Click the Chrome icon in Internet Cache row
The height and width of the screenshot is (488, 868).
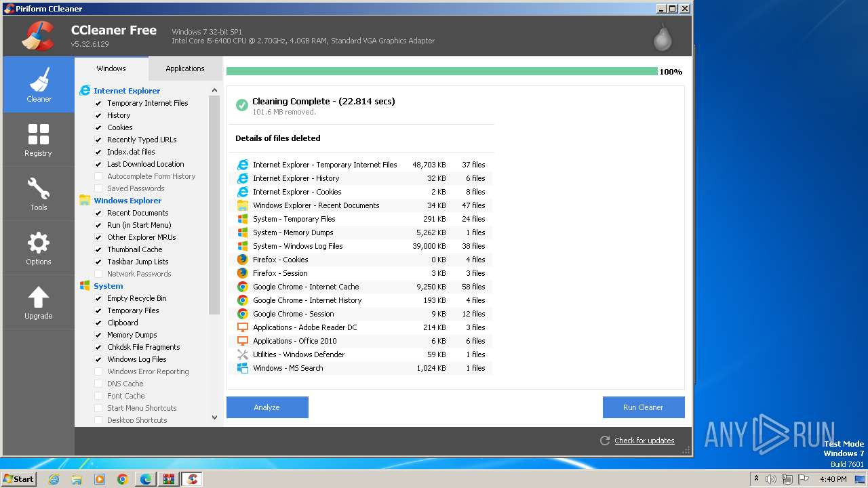[243, 287]
